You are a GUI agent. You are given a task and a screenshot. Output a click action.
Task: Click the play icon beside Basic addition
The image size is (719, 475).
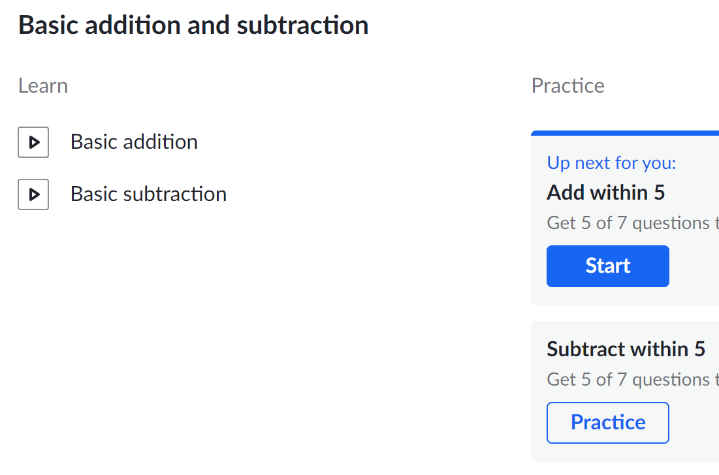click(33, 142)
